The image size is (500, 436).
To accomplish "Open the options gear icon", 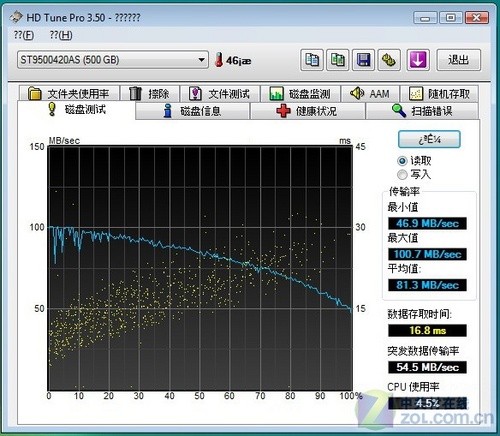I will [x=389, y=60].
